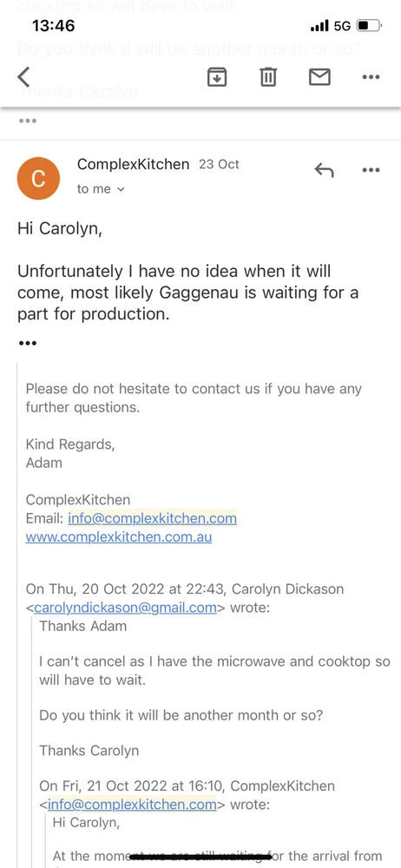Tap the back arrow icon
The height and width of the screenshot is (868, 401).
(x=23, y=77)
